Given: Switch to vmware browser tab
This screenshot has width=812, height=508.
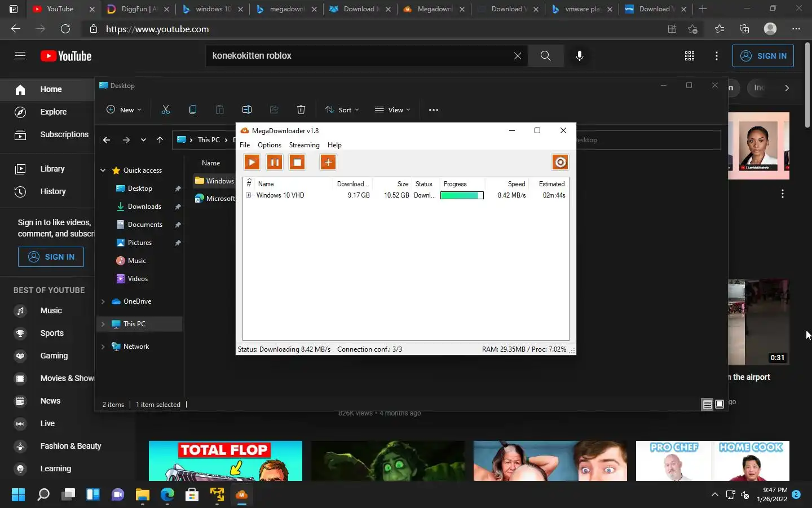Looking at the screenshot, I should tap(581, 9).
